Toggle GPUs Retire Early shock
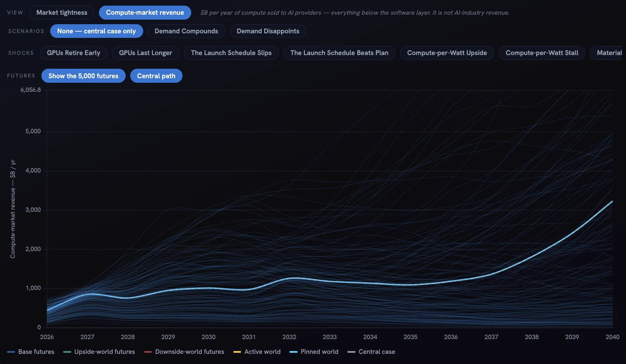Image resolution: width=626 pixels, height=364 pixels. [x=74, y=53]
